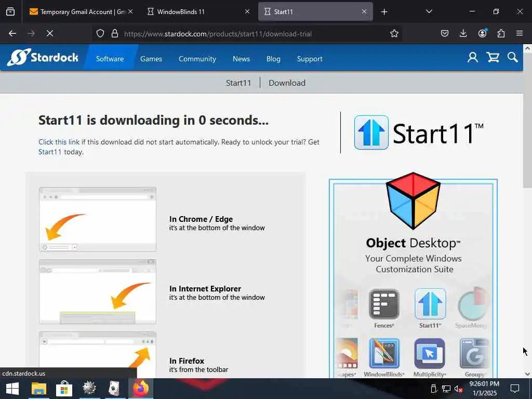Open the Firefox downloads panel
The image size is (532, 399).
click(x=463, y=33)
